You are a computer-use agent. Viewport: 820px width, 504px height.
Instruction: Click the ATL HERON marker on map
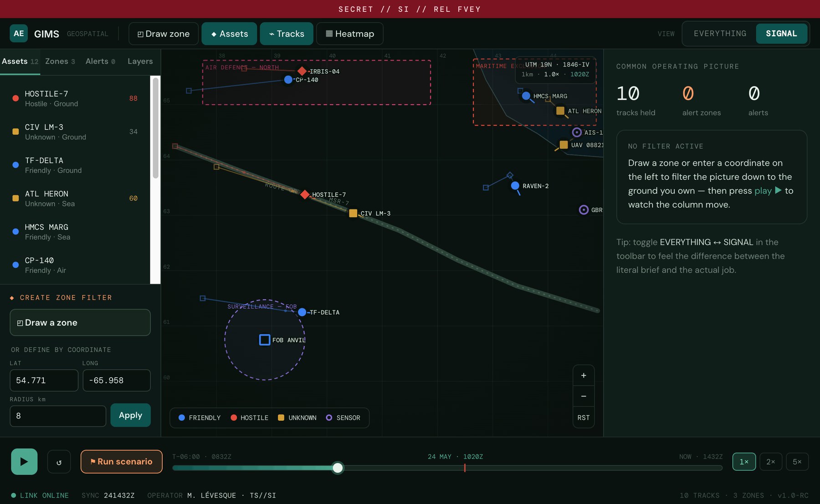560,111
